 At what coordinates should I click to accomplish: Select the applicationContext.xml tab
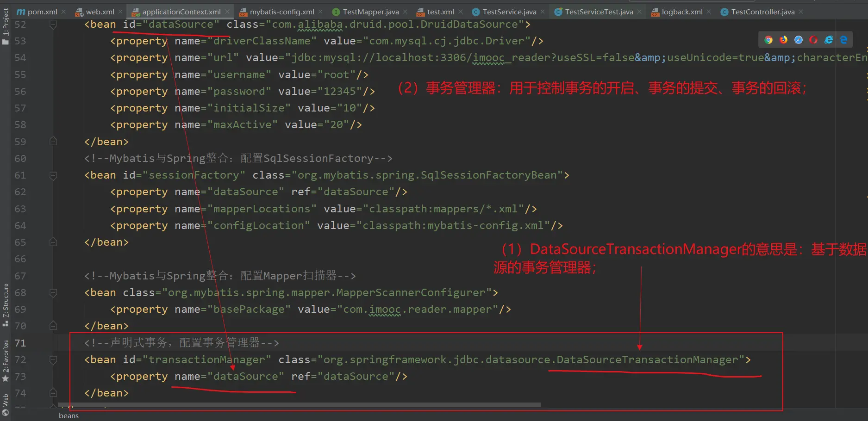[181, 12]
